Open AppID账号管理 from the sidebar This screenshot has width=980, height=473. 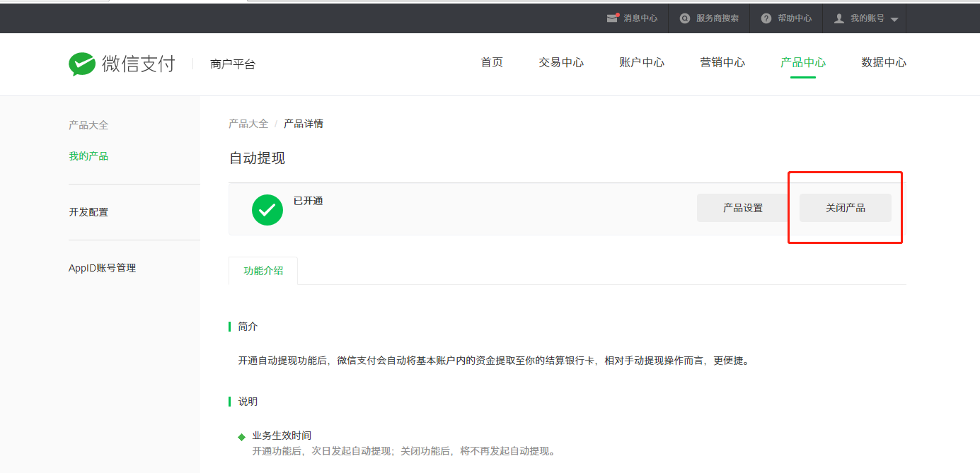click(102, 268)
